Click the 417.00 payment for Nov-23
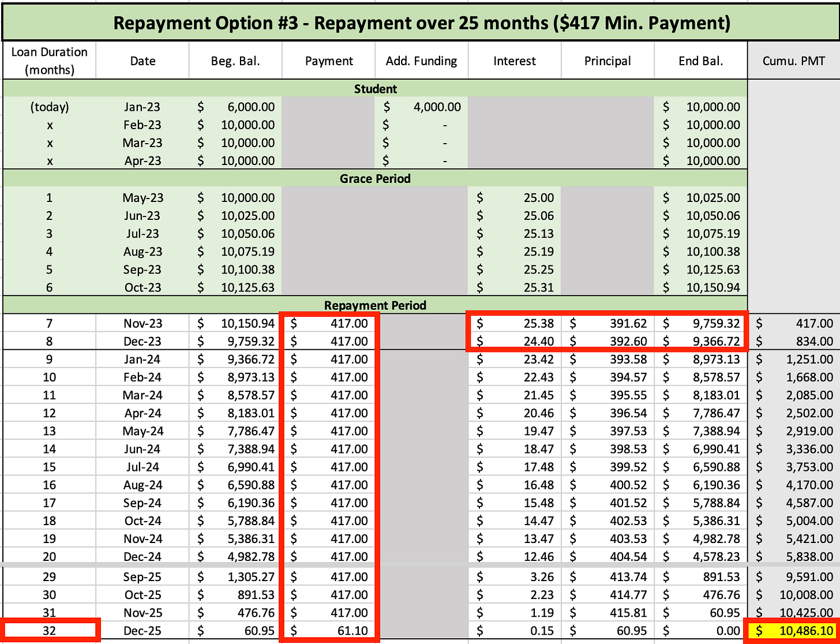This screenshot has width=840, height=644. click(329, 323)
